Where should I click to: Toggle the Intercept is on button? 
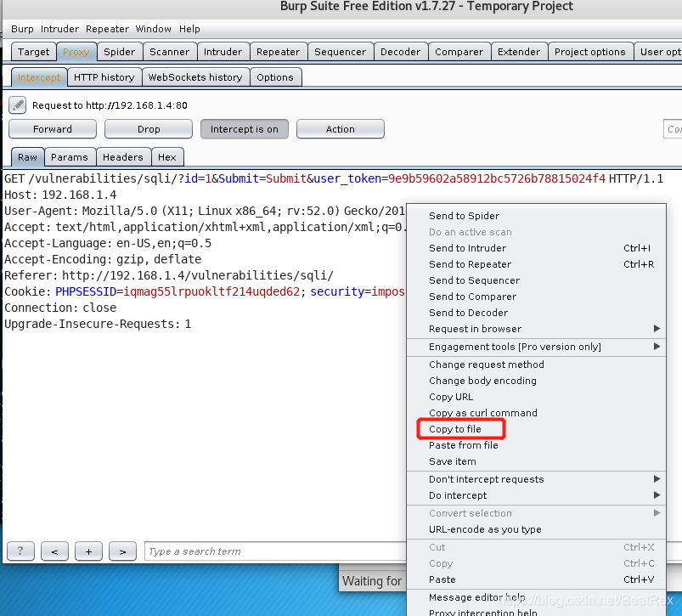click(x=244, y=129)
